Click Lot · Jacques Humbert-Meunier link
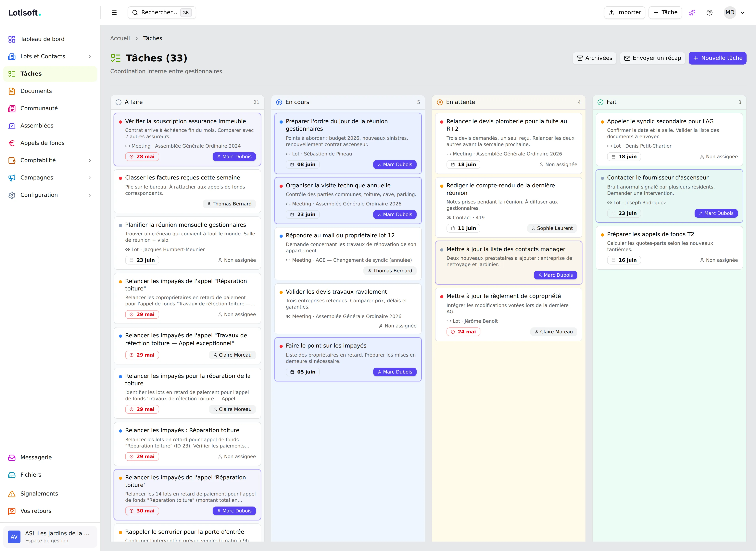The width and height of the screenshot is (756, 551). point(165,250)
